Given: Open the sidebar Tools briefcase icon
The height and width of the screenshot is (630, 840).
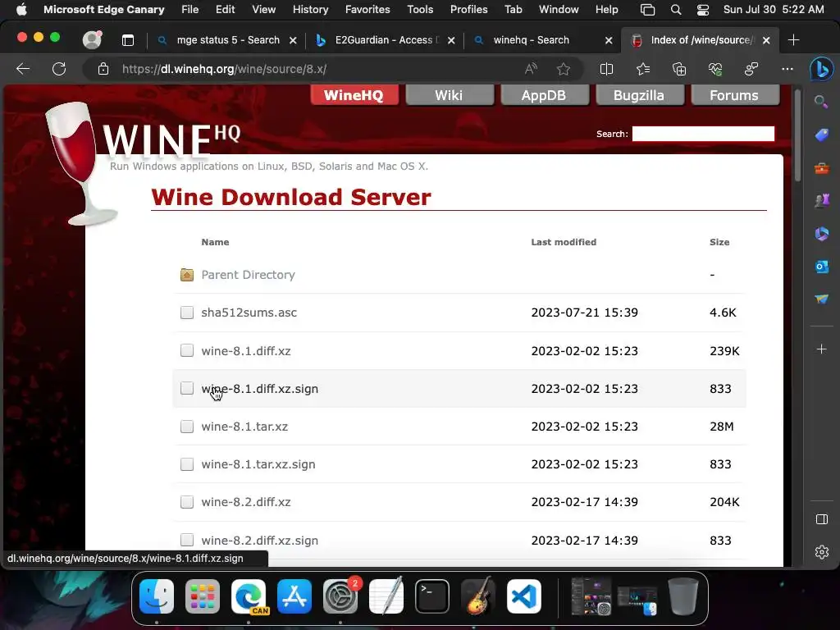Looking at the screenshot, I should point(821,168).
